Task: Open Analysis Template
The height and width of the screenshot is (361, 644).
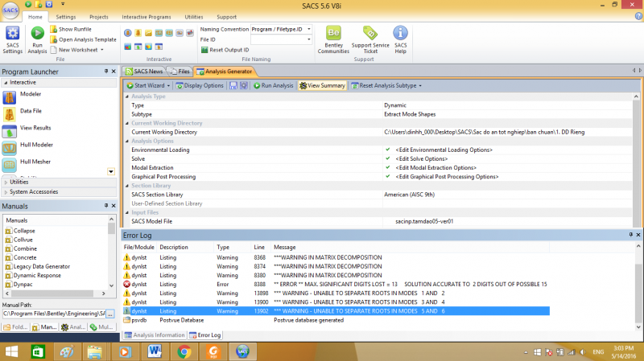Action: click(x=83, y=39)
